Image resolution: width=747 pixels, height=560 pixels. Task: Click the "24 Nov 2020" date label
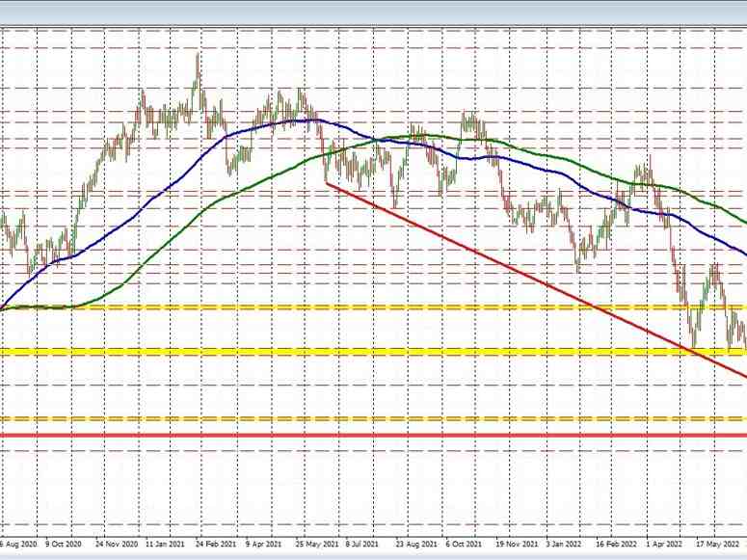coord(117,544)
